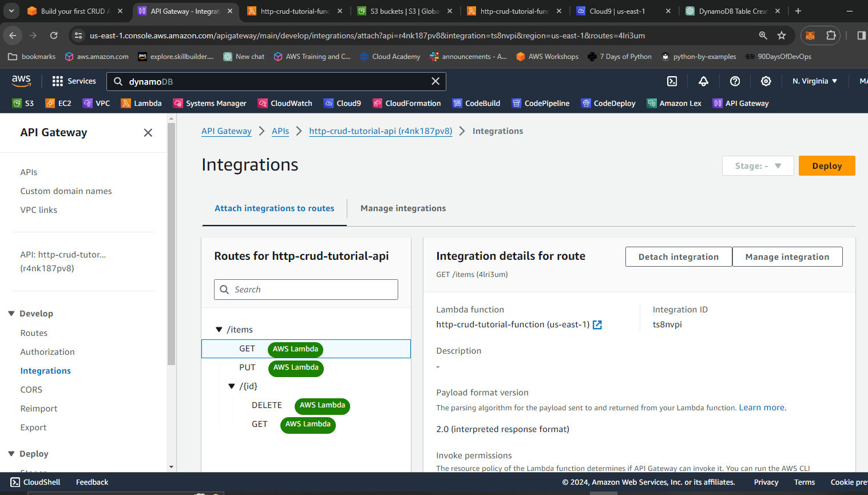Open the AWS support help icon
Image resolution: width=868 pixels, height=495 pixels.
tap(735, 81)
